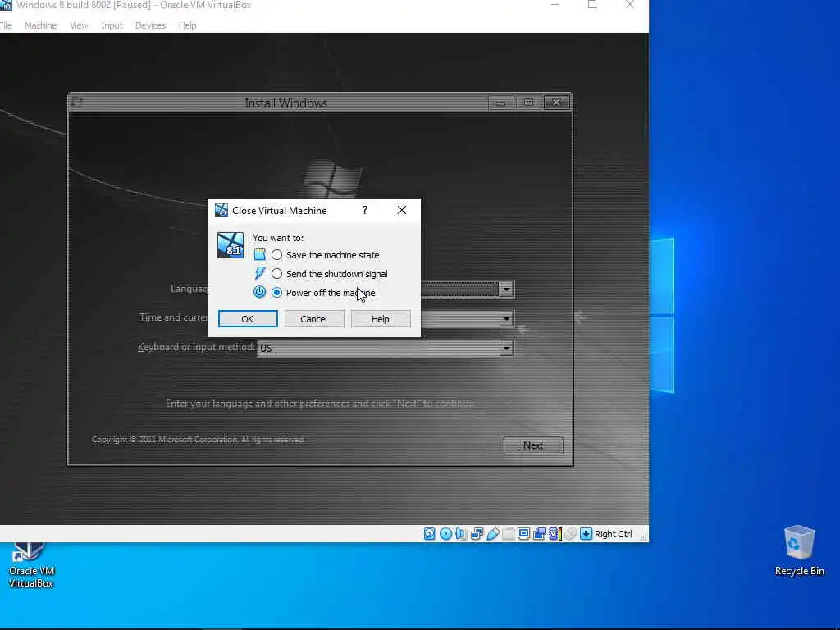Viewport: 840px width, 630px height.
Task: Open the Input menu
Action: 112,25
